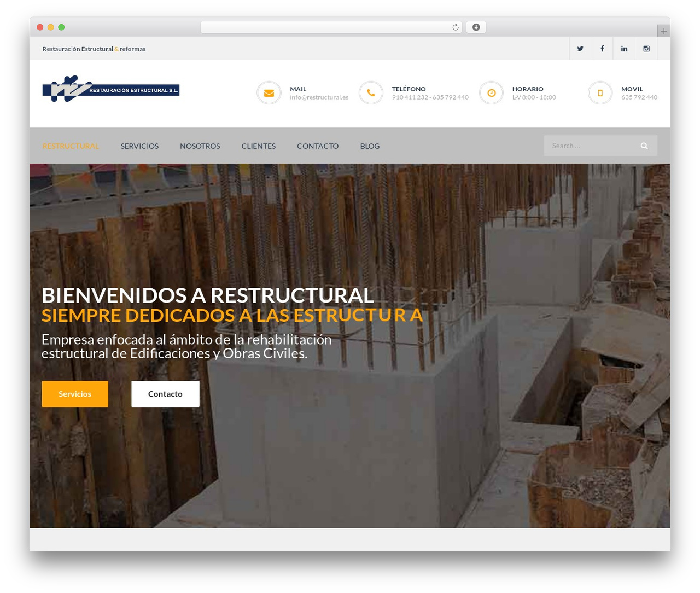Click the Horario clock icon
The height and width of the screenshot is (593, 700).
(x=491, y=93)
